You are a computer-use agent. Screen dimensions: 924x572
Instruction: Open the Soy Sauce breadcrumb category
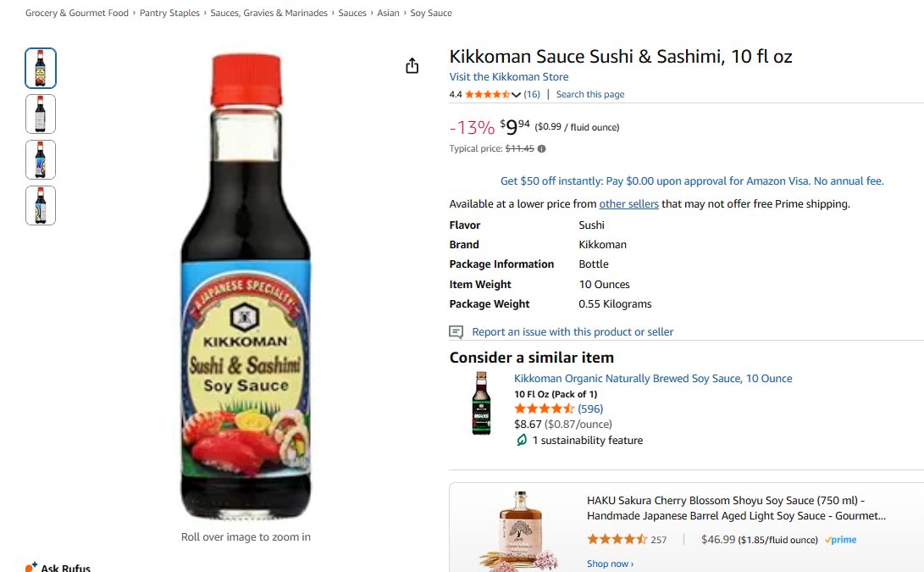point(431,13)
